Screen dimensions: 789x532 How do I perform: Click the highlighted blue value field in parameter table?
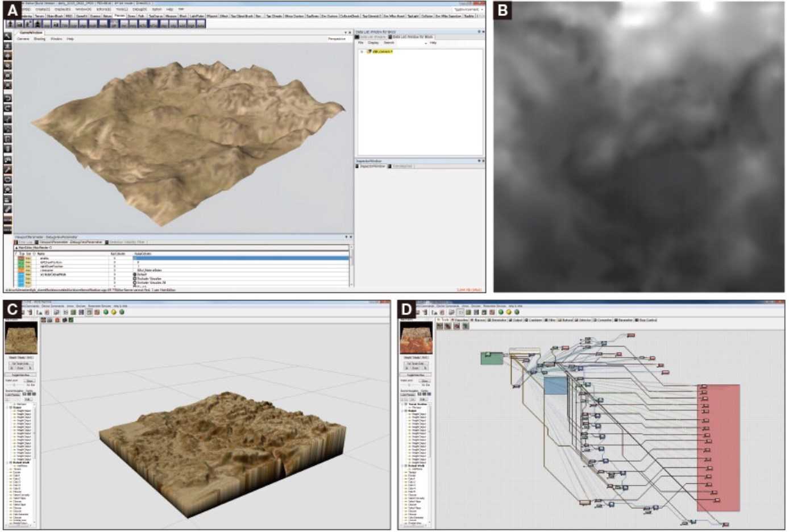(x=241, y=258)
